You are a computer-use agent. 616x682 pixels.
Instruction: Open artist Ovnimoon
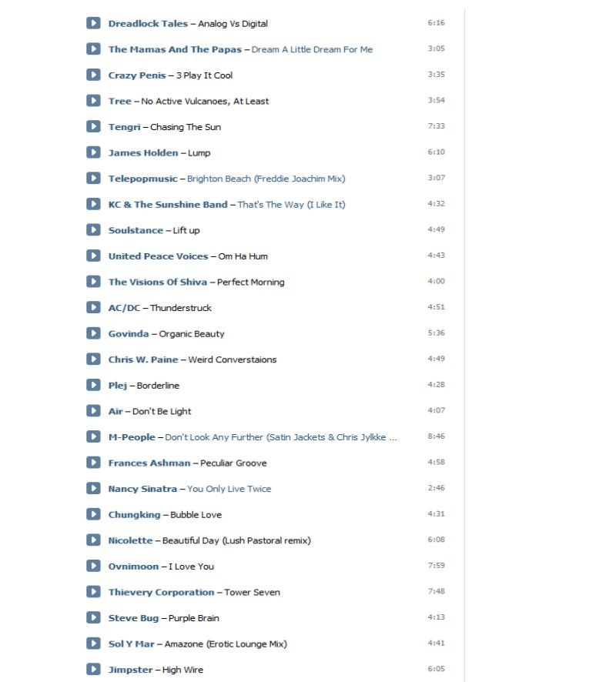click(x=133, y=567)
